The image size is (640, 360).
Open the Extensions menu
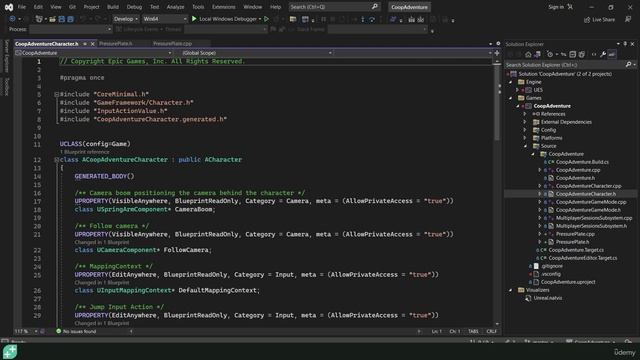point(224,7)
